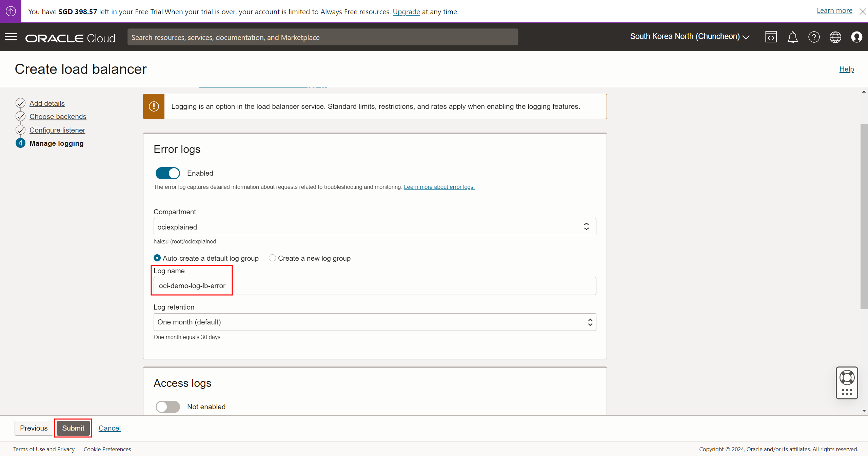Open the notifications bell
This screenshot has width=868, height=456.
click(792, 37)
